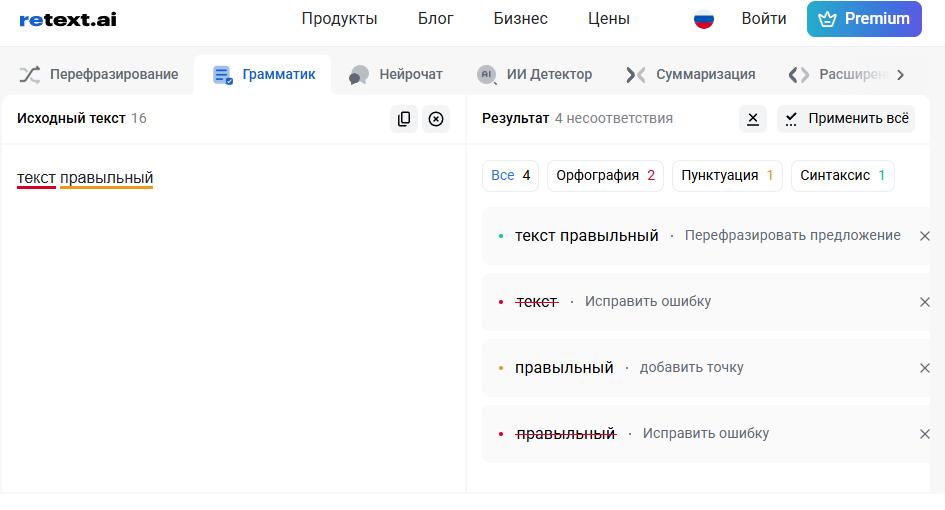This screenshot has width=945, height=510.
Task: Click the 4 несоответствия counter text
Action: tap(614, 118)
